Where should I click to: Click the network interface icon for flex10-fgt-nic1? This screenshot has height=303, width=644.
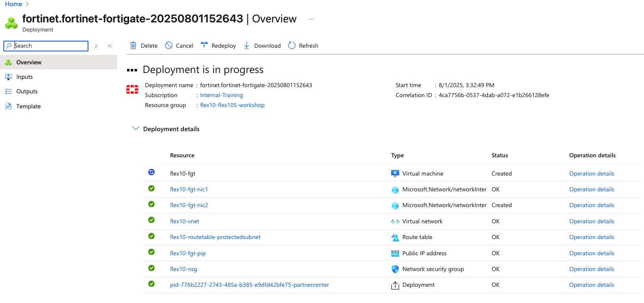click(x=395, y=190)
